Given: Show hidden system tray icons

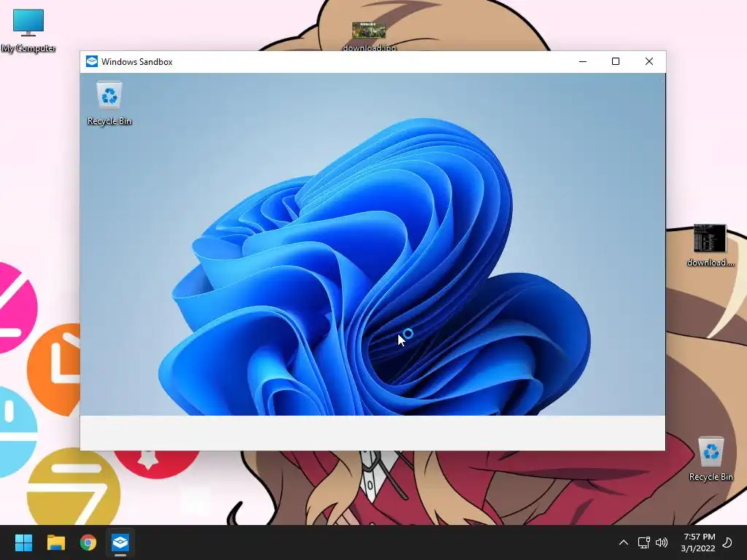Looking at the screenshot, I should click(623, 542).
